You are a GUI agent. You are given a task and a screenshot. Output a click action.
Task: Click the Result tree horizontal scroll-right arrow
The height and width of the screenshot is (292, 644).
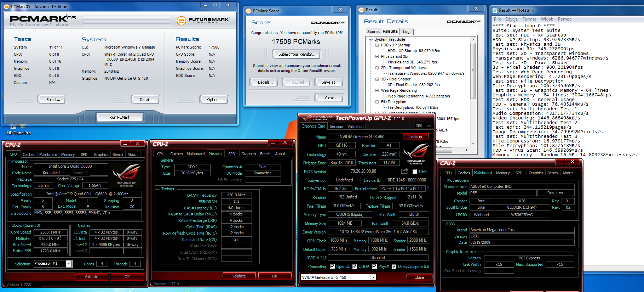(467, 150)
